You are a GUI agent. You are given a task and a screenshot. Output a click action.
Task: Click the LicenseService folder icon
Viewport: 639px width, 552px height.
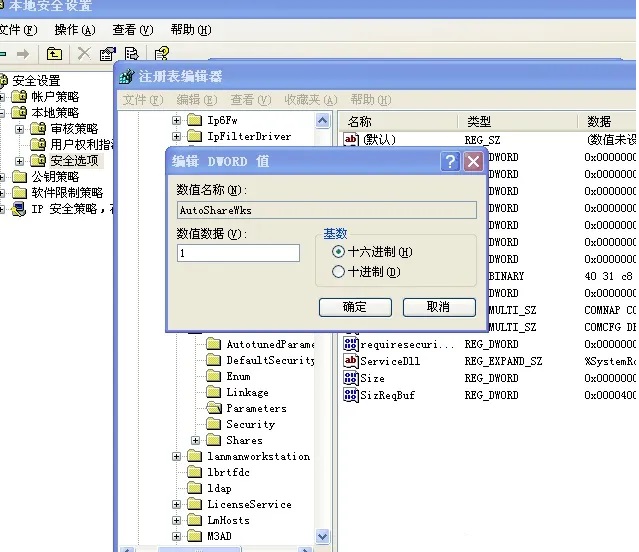pos(194,504)
